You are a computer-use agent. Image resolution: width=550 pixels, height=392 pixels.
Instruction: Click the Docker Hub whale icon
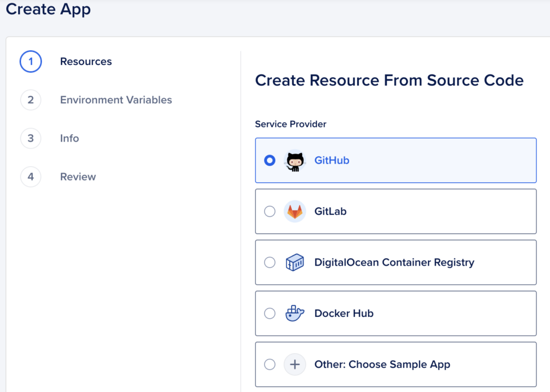(x=295, y=313)
